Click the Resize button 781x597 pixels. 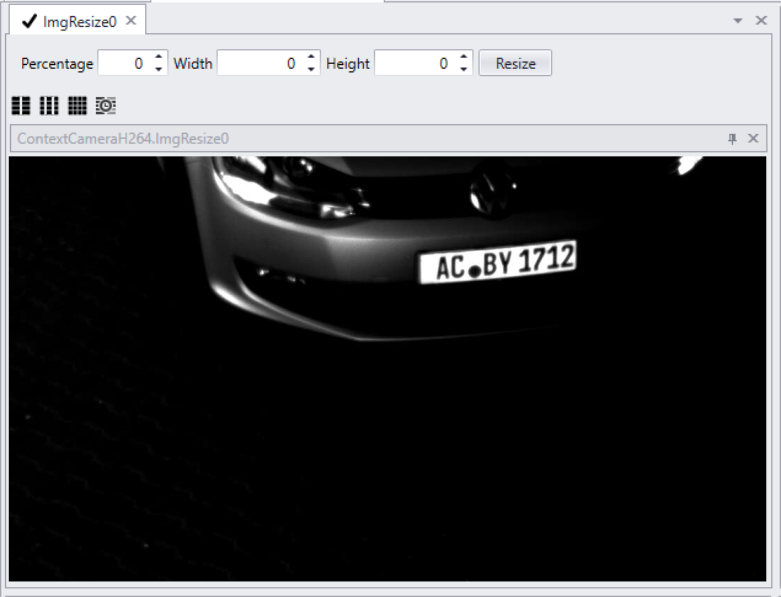tap(515, 63)
